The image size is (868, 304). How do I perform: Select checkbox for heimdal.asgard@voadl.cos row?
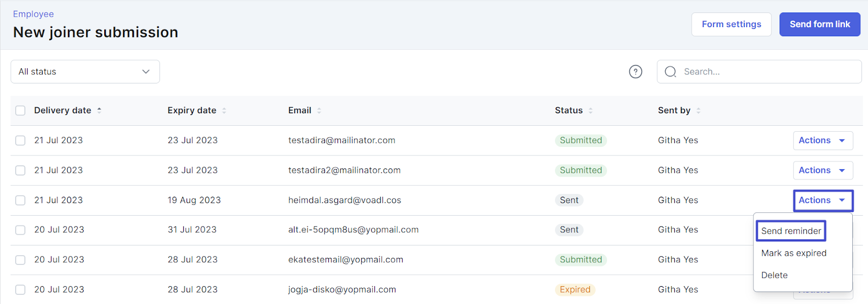click(21, 200)
